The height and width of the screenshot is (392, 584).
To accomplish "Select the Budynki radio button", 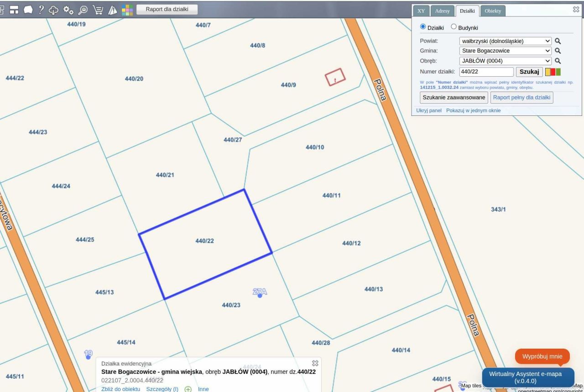I will [x=454, y=27].
